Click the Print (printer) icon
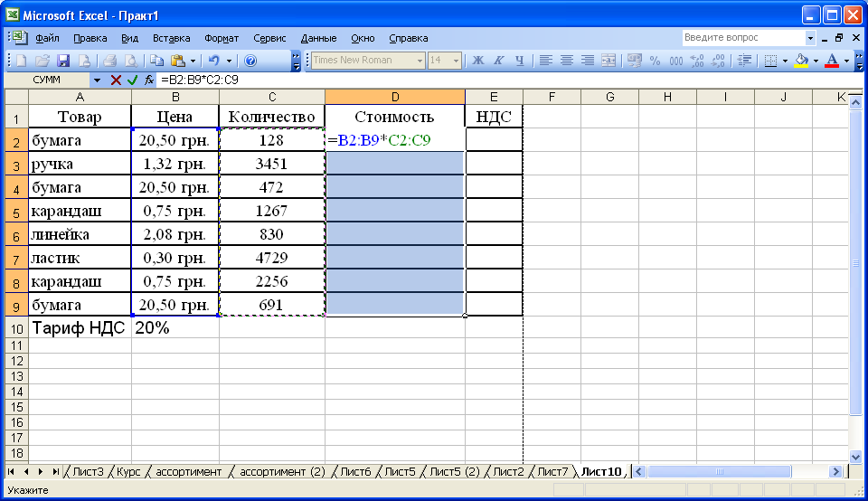 pos(109,61)
